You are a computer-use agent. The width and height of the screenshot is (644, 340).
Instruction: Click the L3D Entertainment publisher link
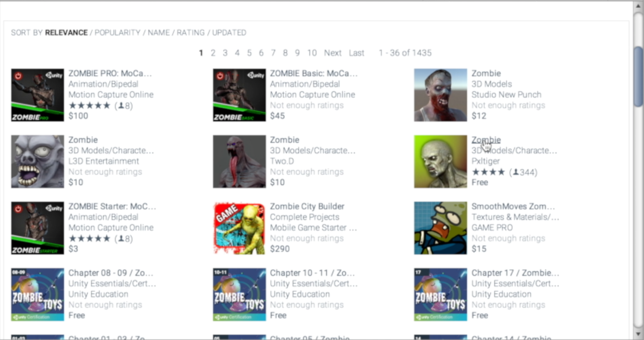click(104, 161)
